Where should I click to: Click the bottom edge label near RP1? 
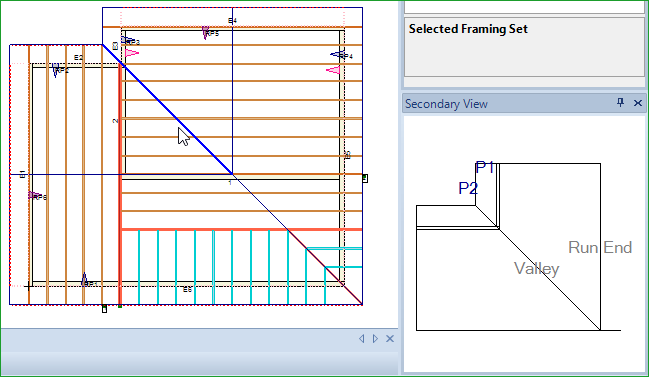point(187,290)
